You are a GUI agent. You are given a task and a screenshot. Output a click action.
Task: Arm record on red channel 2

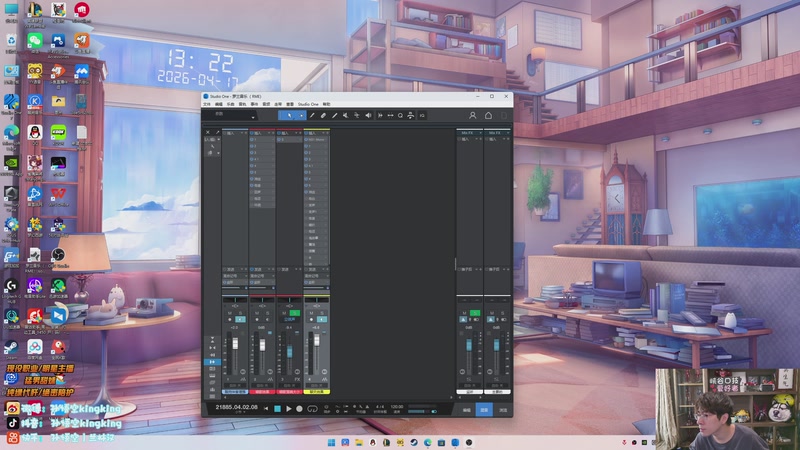click(x=257, y=319)
